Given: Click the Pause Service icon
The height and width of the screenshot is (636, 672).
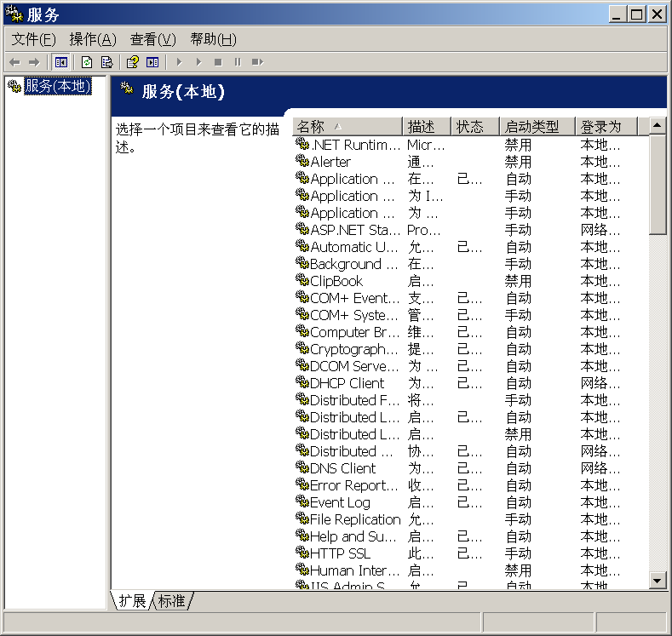Looking at the screenshot, I should (x=238, y=62).
